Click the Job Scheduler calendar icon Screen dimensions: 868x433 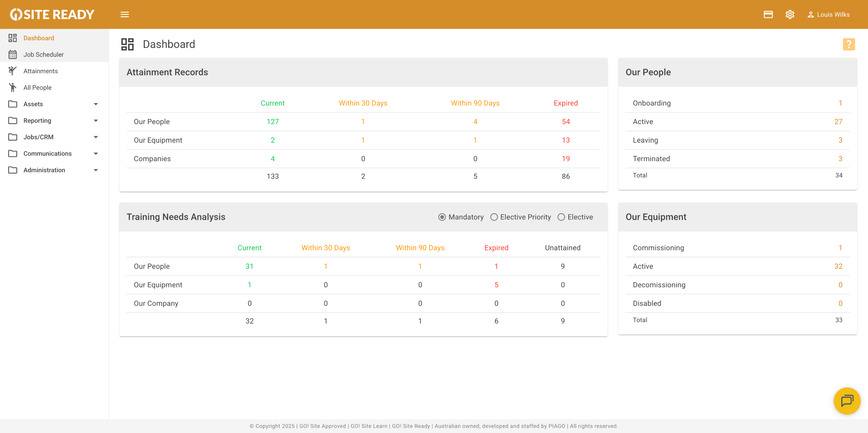pos(13,55)
